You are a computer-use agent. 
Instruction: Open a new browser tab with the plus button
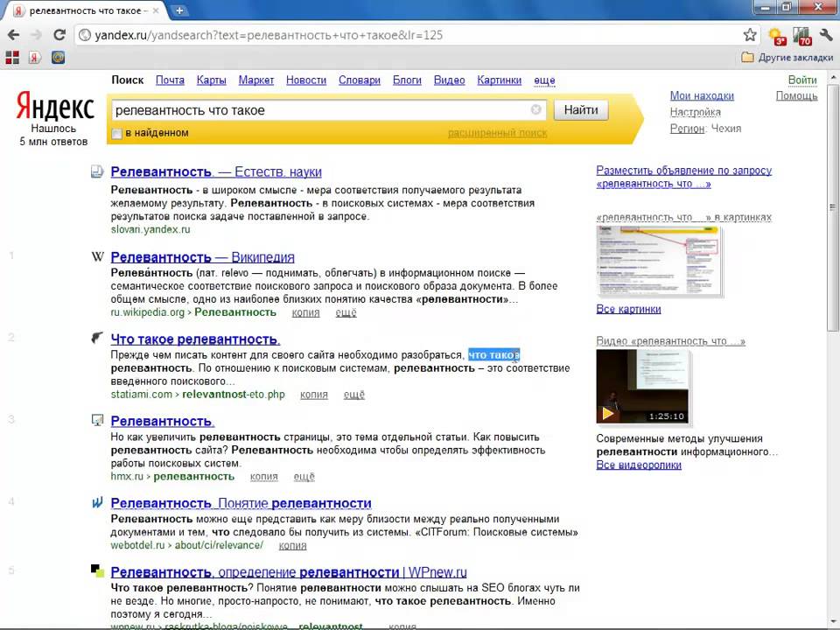178,10
